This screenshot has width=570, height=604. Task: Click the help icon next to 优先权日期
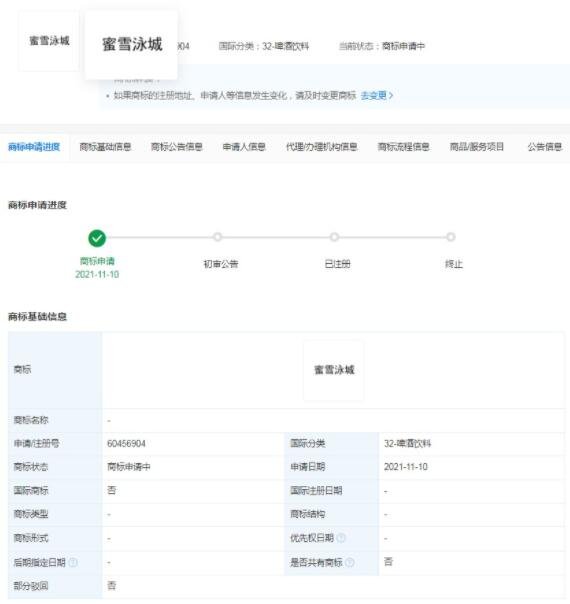coord(341,538)
